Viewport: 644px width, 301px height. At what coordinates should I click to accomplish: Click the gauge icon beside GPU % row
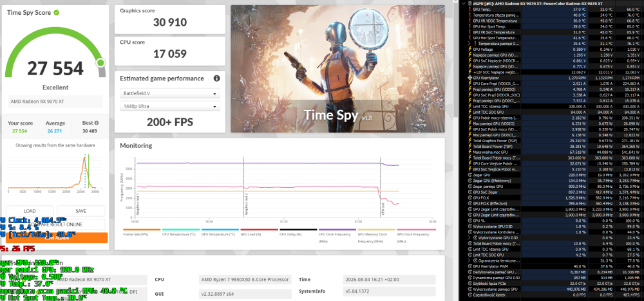[x=471, y=221]
